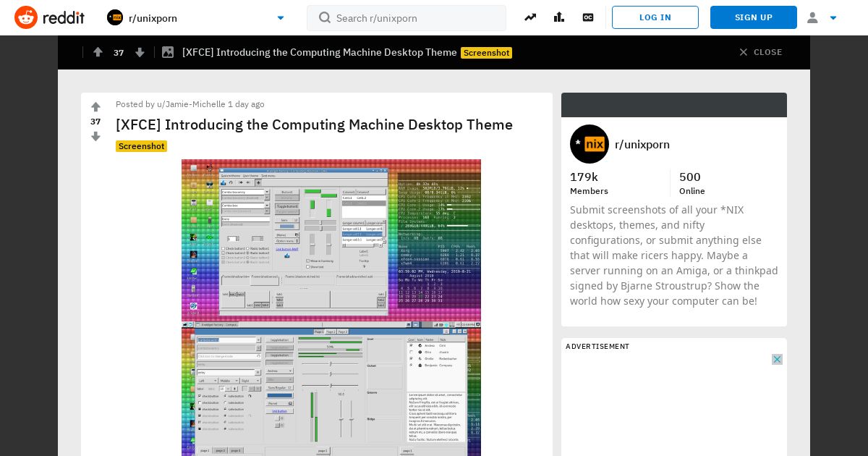Open the user account dropdown menu
The image size is (868, 456).
pyautogui.click(x=822, y=17)
